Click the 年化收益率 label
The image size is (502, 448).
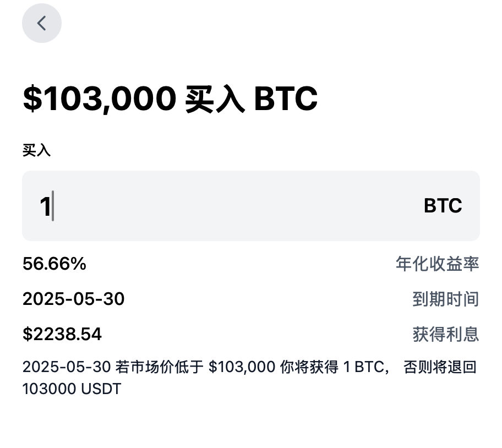coord(438,264)
